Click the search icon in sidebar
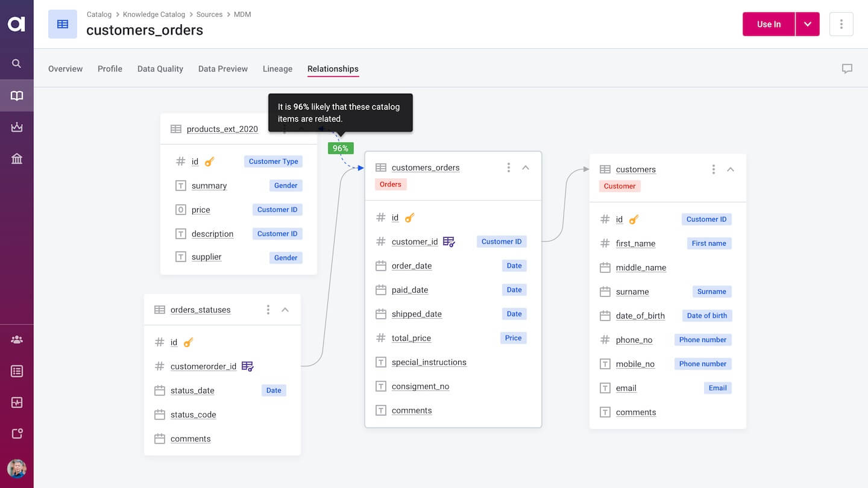The height and width of the screenshot is (488, 868). (x=17, y=63)
